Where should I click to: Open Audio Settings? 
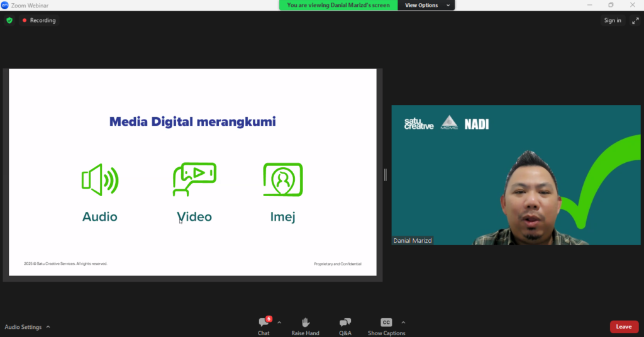click(x=23, y=327)
